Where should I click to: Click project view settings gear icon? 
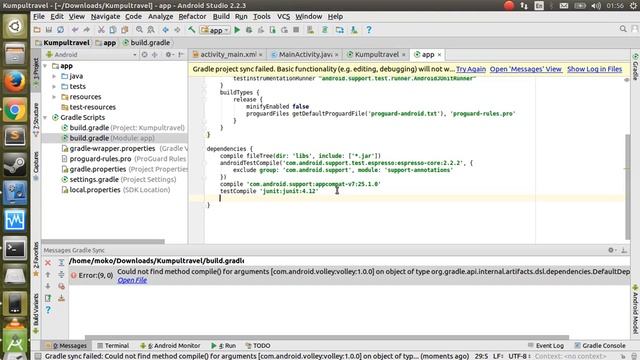169,55
